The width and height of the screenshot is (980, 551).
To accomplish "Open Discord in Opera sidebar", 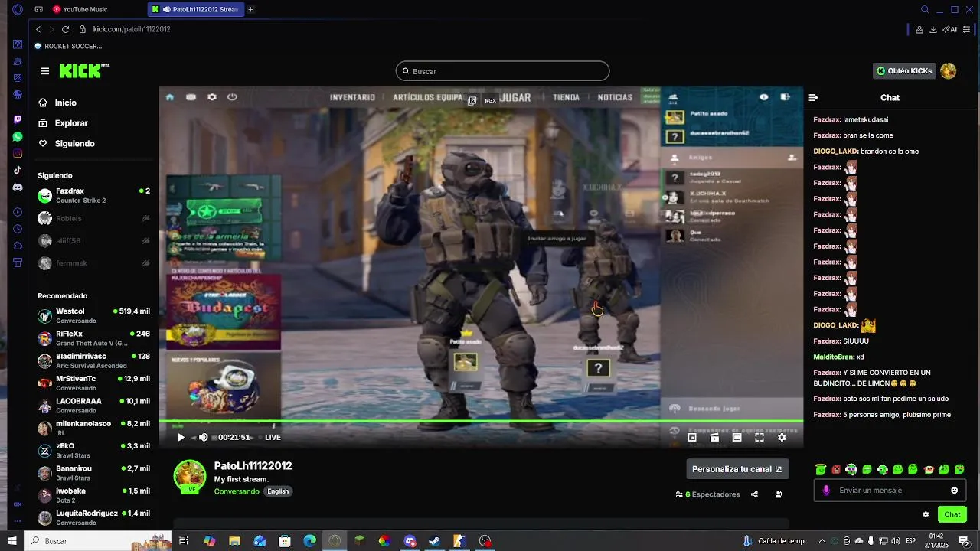I will pos(18,187).
